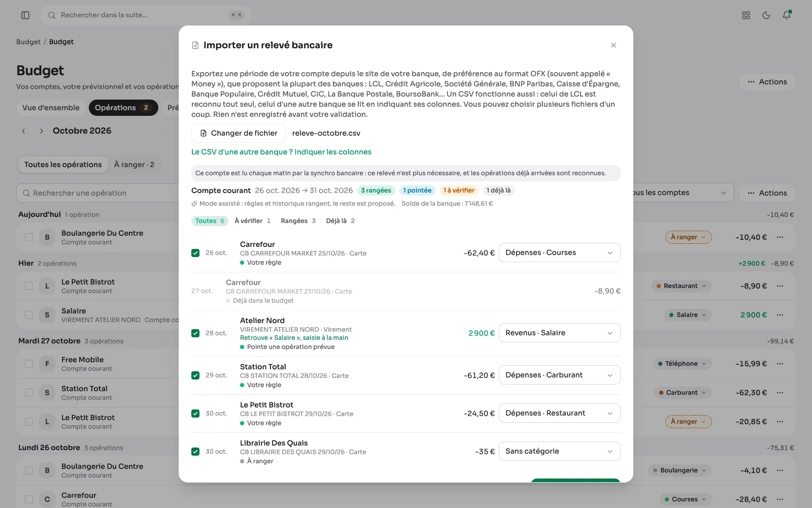
Task: Show the Rangées 3 filter tab
Action: (x=298, y=221)
